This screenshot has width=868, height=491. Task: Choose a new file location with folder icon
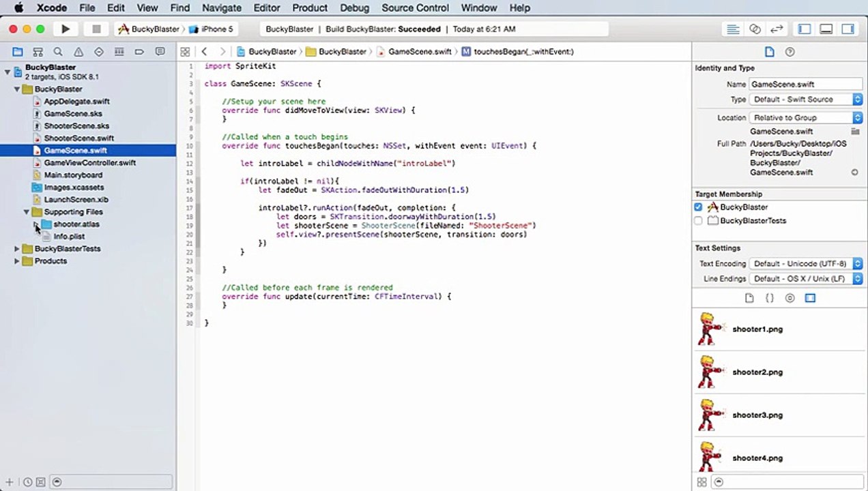pyautogui.click(x=854, y=131)
